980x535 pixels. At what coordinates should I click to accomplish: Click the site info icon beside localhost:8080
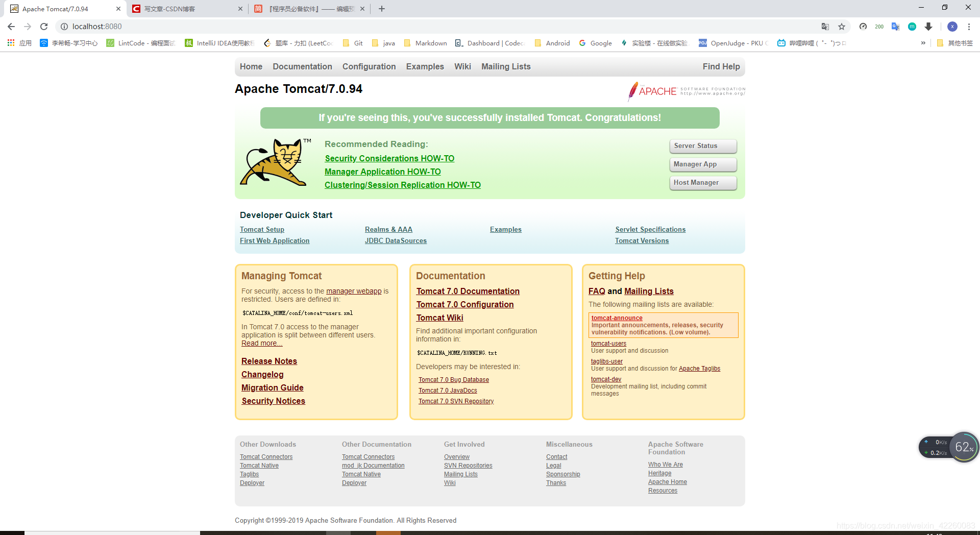[64, 27]
